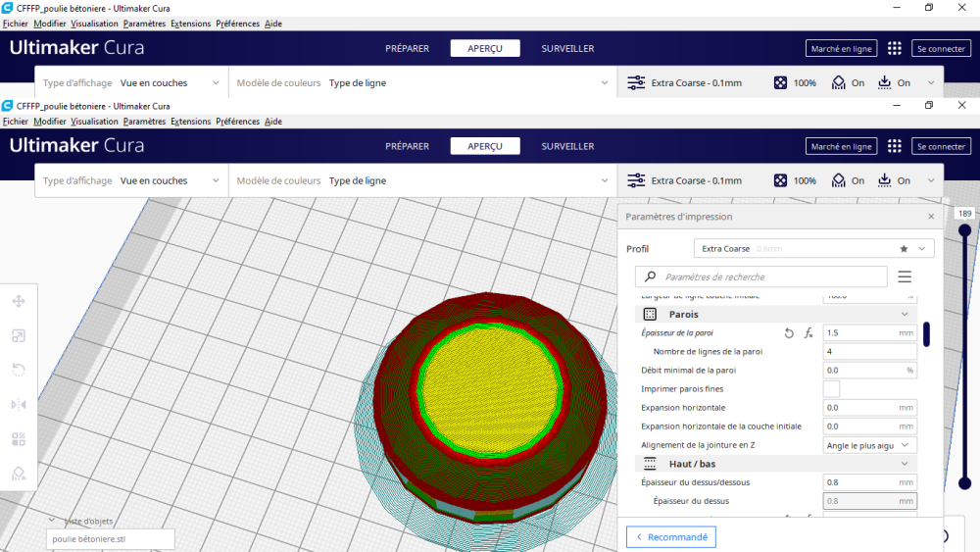Click the infill 100% icon in back window

(781, 82)
